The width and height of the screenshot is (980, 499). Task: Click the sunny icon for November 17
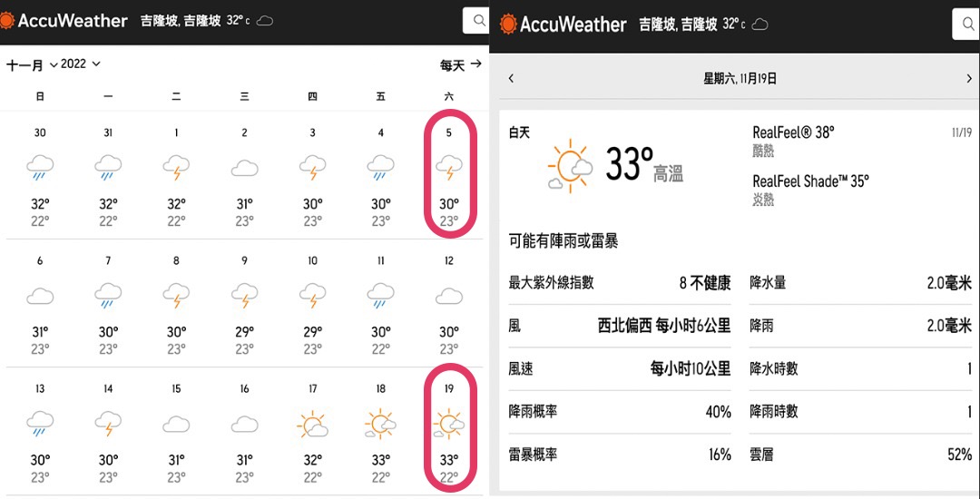point(312,425)
